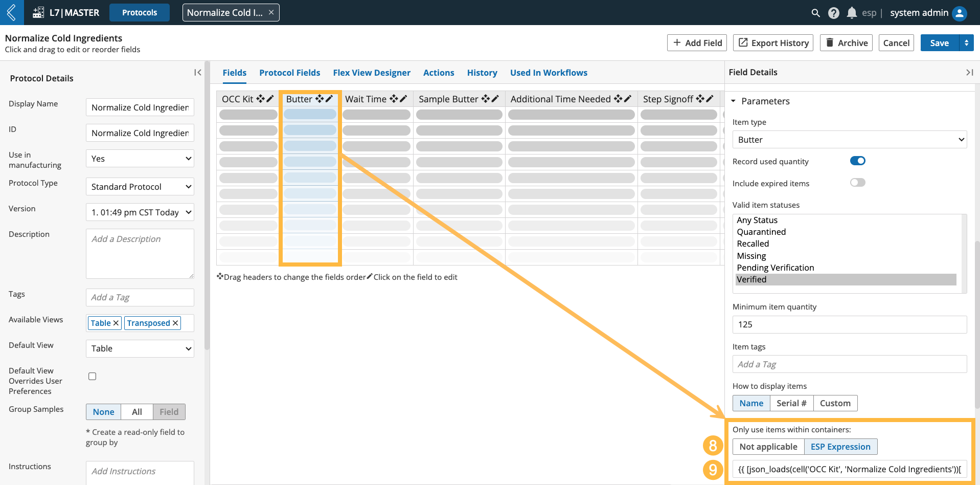Click the drag handle on Wait Time header

click(394, 99)
